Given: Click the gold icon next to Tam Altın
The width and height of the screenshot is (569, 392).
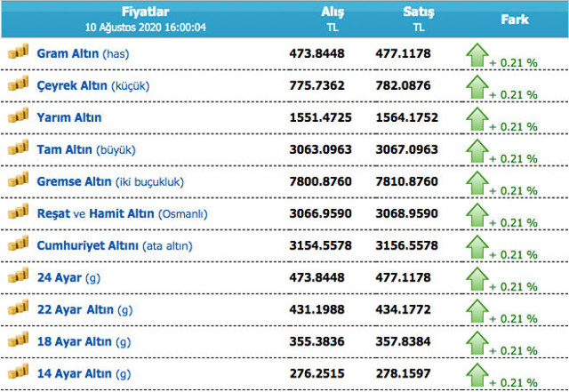Looking at the screenshot, I should point(19,148).
